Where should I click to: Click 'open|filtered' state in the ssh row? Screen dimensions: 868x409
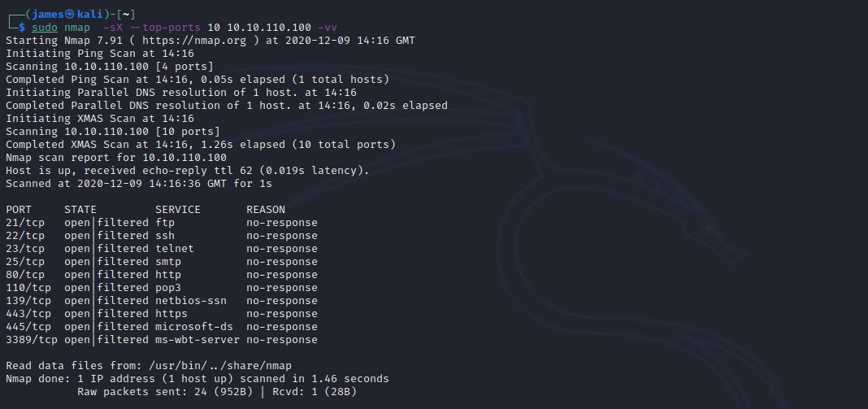106,236
